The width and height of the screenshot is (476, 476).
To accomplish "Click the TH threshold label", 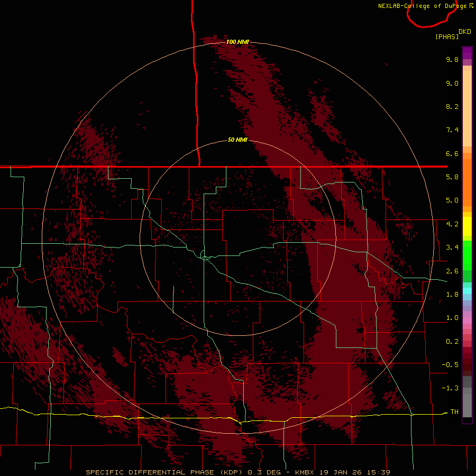I will tap(454, 412).
